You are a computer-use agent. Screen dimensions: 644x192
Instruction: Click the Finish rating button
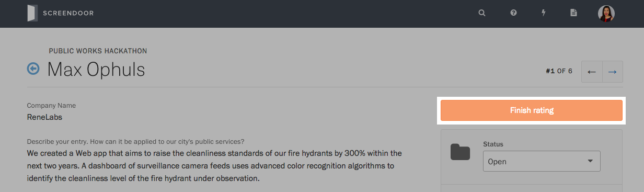[532, 110]
